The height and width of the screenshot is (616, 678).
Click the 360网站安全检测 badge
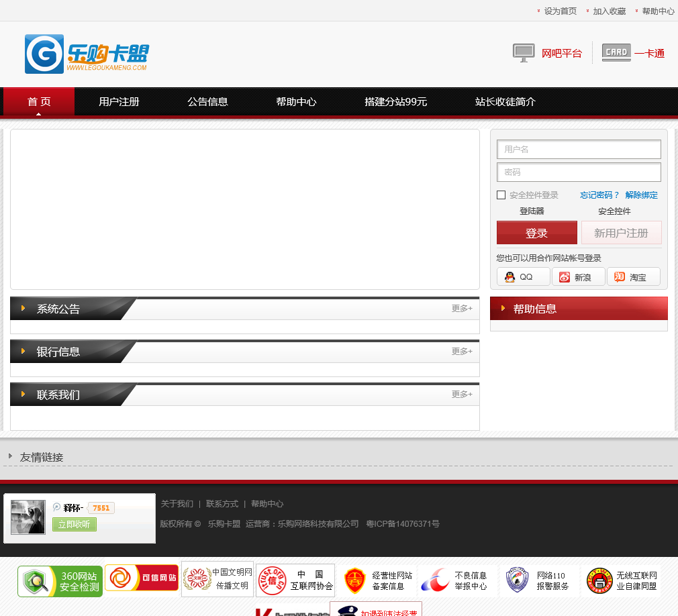60,581
